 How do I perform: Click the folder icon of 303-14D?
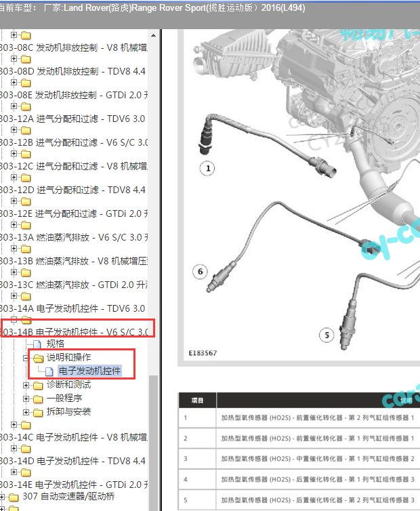click(26, 449)
